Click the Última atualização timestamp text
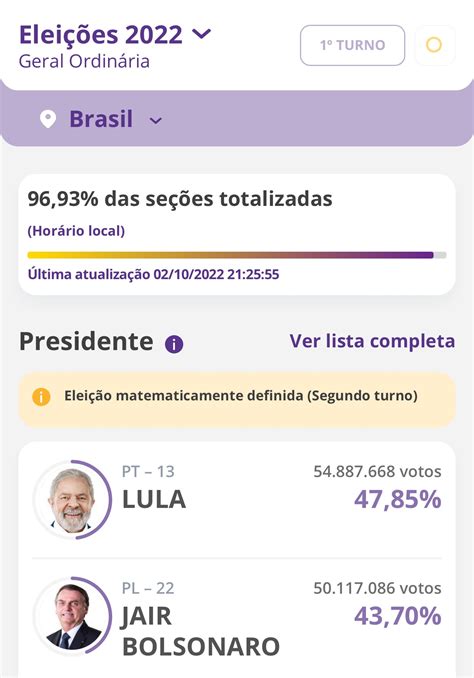474x678 pixels. (154, 274)
